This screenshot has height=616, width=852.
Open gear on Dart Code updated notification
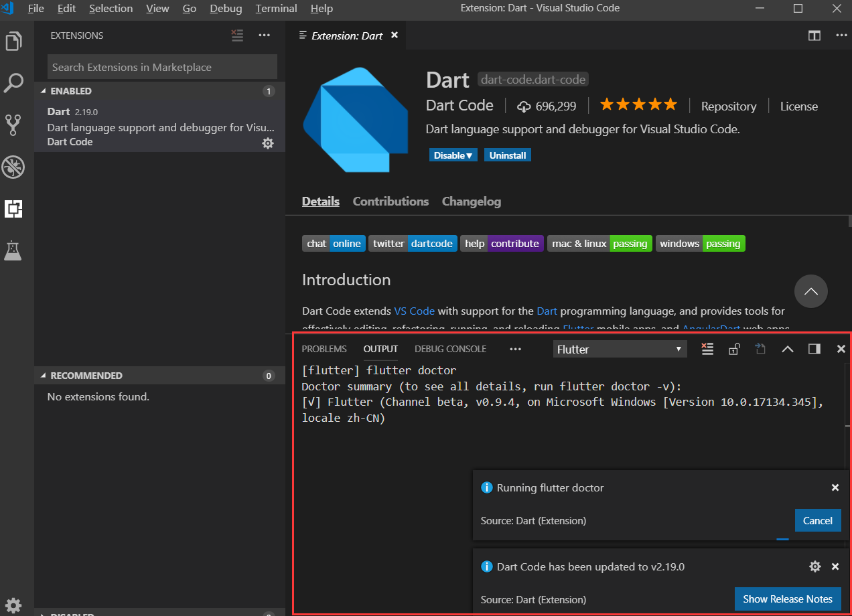[x=815, y=566]
